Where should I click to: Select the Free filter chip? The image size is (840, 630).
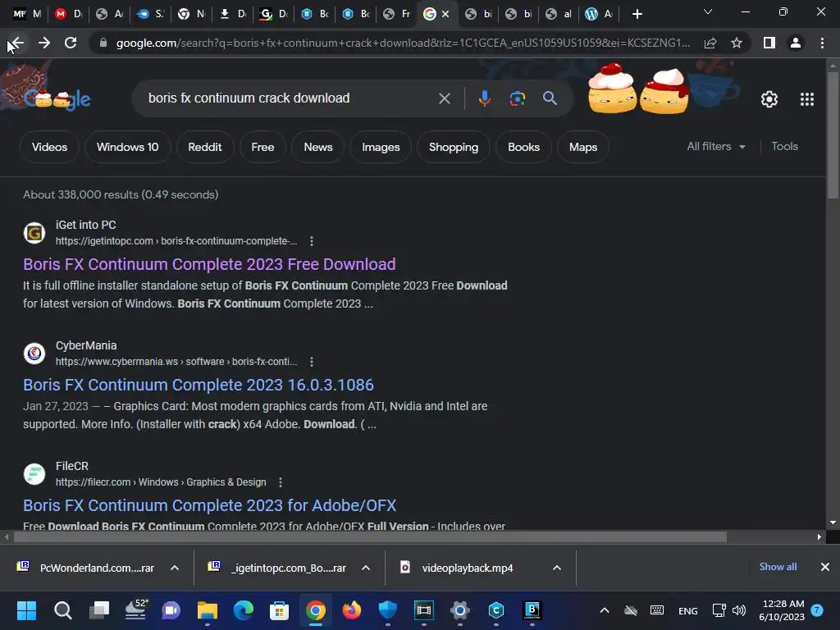[262, 147]
